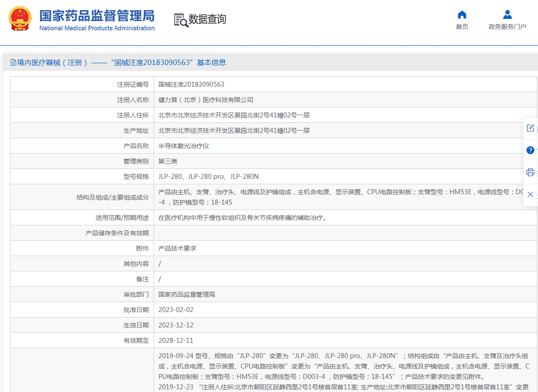Click the 数据查询 search document icon
The image size is (538, 392).
point(181,20)
